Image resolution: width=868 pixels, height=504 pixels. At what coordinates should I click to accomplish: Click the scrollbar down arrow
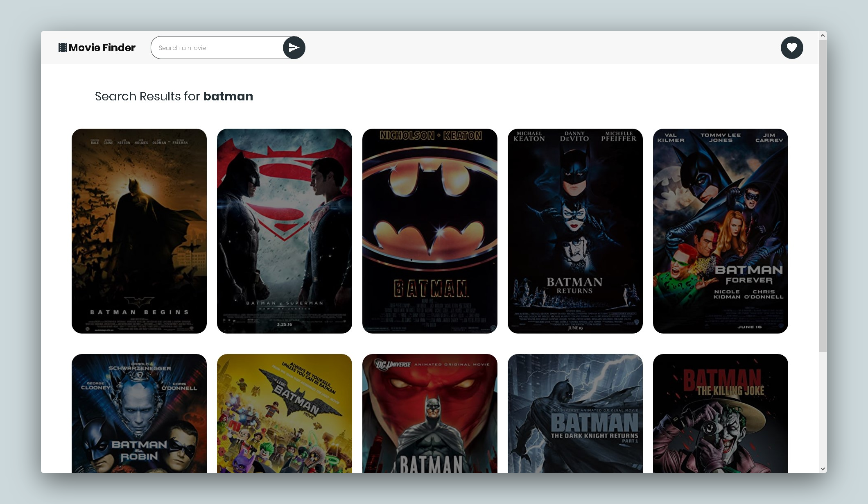pyautogui.click(x=823, y=469)
